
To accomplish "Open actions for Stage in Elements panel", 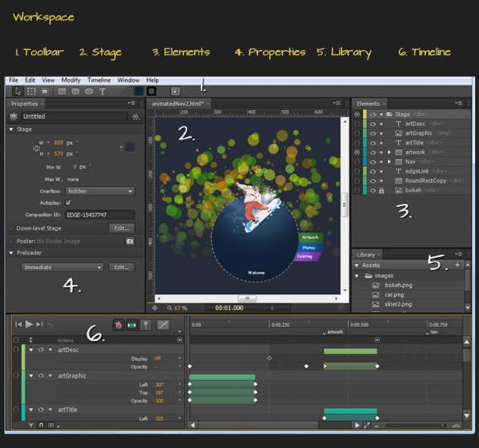I will (357, 114).
